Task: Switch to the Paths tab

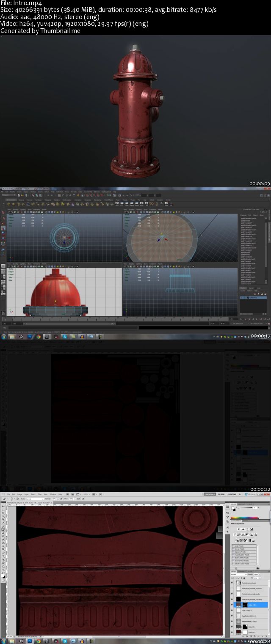Action: pyautogui.click(x=249, y=571)
